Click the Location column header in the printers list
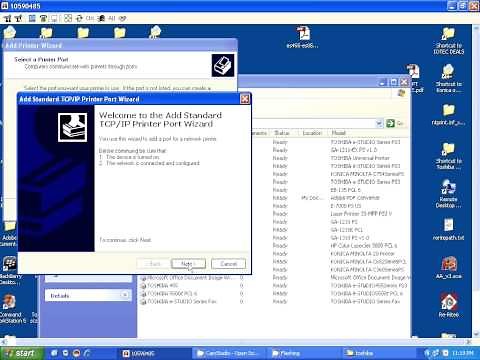This screenshot has width=480, height=360. click(x=312, y=133)
